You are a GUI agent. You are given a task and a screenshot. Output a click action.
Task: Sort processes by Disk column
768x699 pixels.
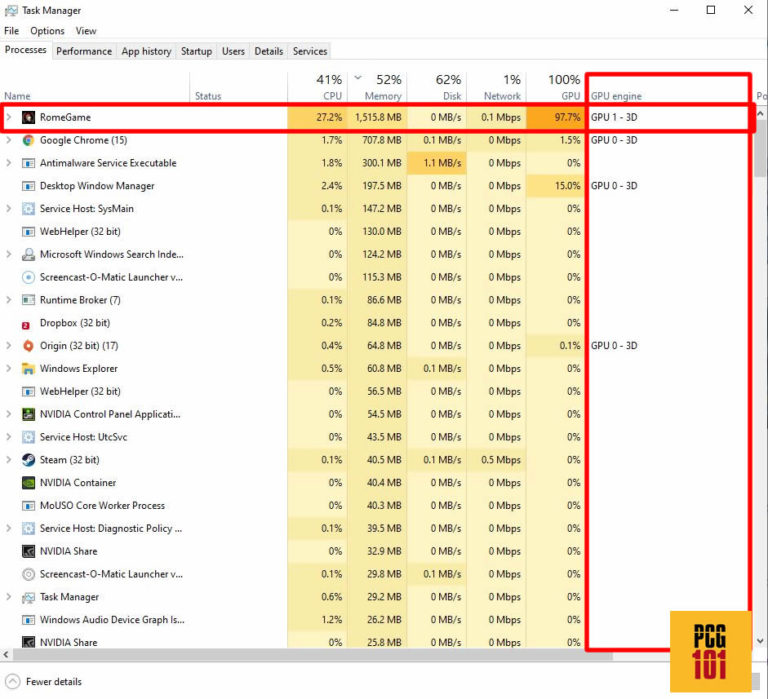tap(437, 87)
